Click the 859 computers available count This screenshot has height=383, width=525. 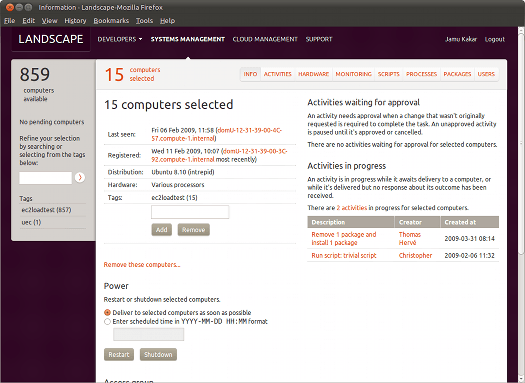pyautogui.click(x=36, y=84)
